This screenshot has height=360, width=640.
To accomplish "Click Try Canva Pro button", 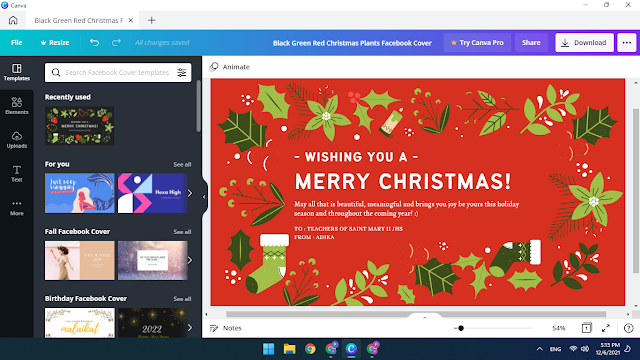I will tap(477, 42).
